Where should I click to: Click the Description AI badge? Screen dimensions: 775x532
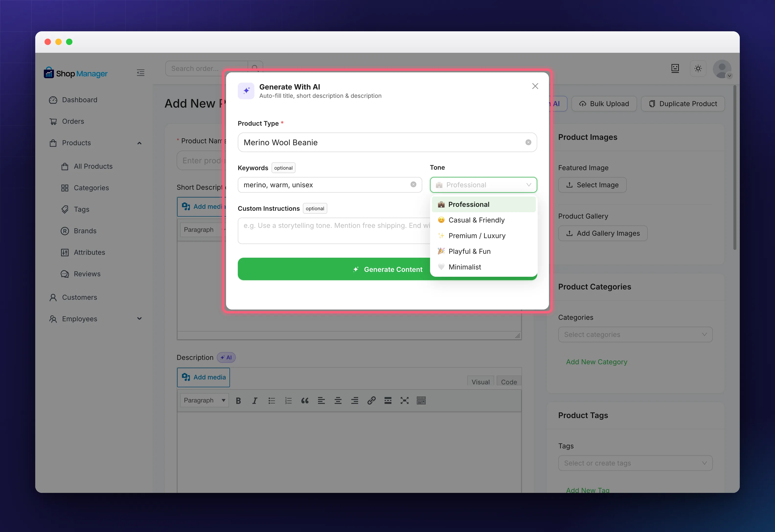click(226, 357)
